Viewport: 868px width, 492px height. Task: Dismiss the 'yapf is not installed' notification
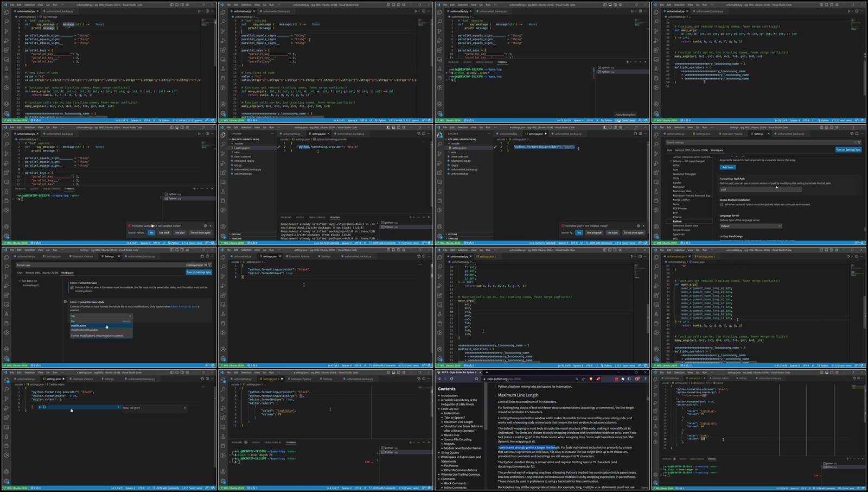(643, 226)
